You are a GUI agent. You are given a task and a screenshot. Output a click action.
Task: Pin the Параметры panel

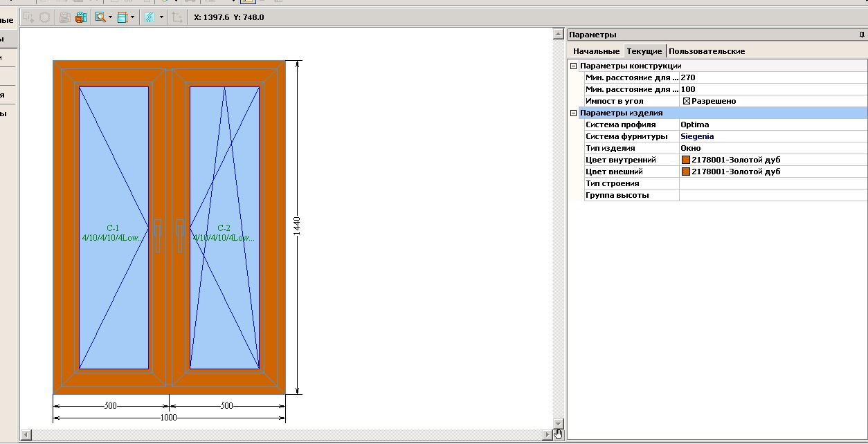pos(862,35)
